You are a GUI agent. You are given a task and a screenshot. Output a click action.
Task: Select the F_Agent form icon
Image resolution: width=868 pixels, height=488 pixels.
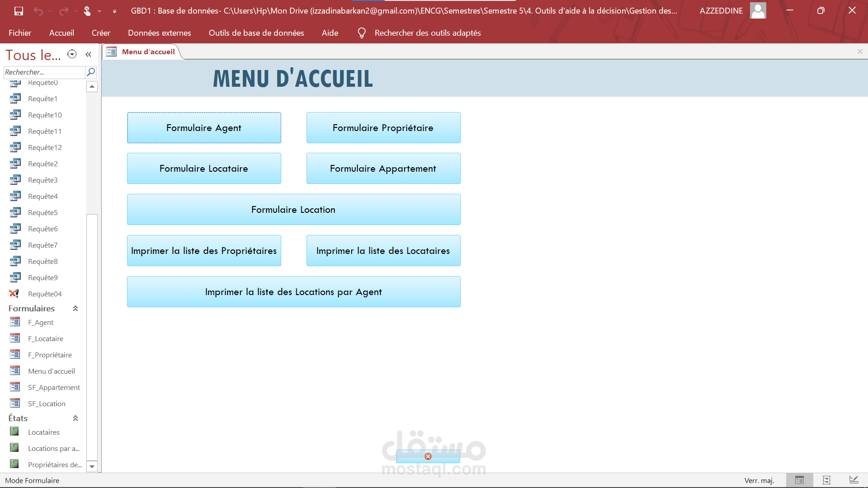[15, 322]
